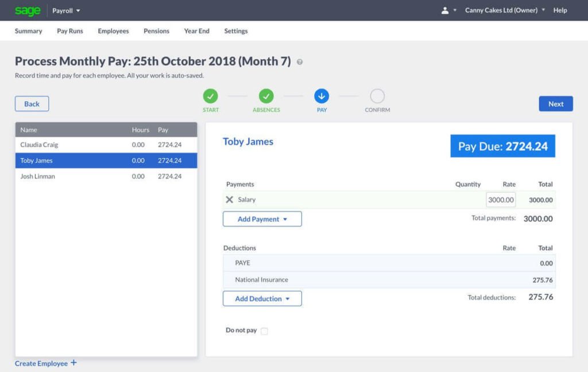Screen dimensions: 588x372
Task: Expand the Payroll module dropdown
Action: [x=66, y=10]
